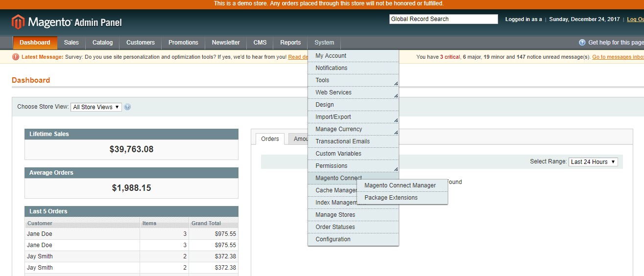Switch to the Orders tab

pyautogui.click(x=270, y=139)
